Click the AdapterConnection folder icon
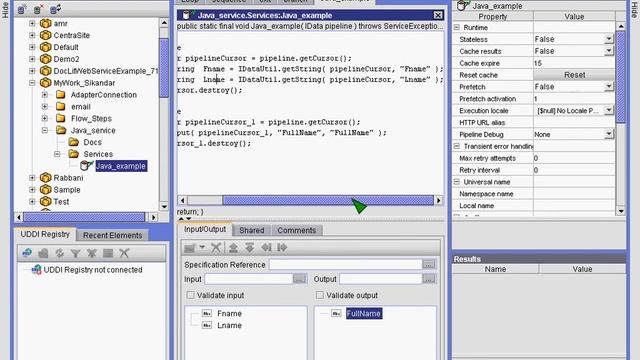 point(61,95)
